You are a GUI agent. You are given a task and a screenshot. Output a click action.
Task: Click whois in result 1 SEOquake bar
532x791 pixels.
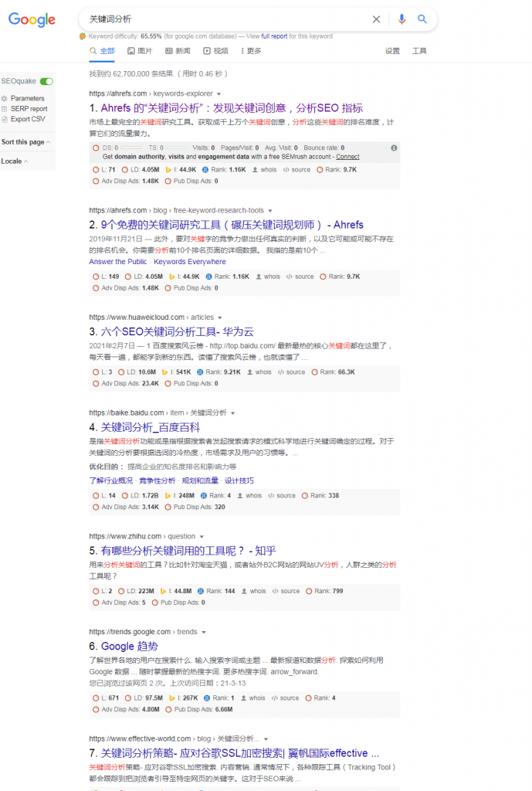(x=265, y=170)
